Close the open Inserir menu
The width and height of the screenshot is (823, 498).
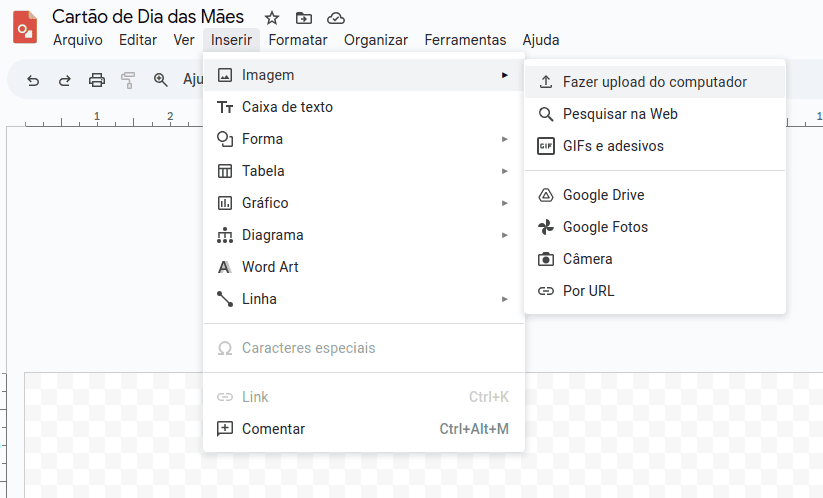231,40
